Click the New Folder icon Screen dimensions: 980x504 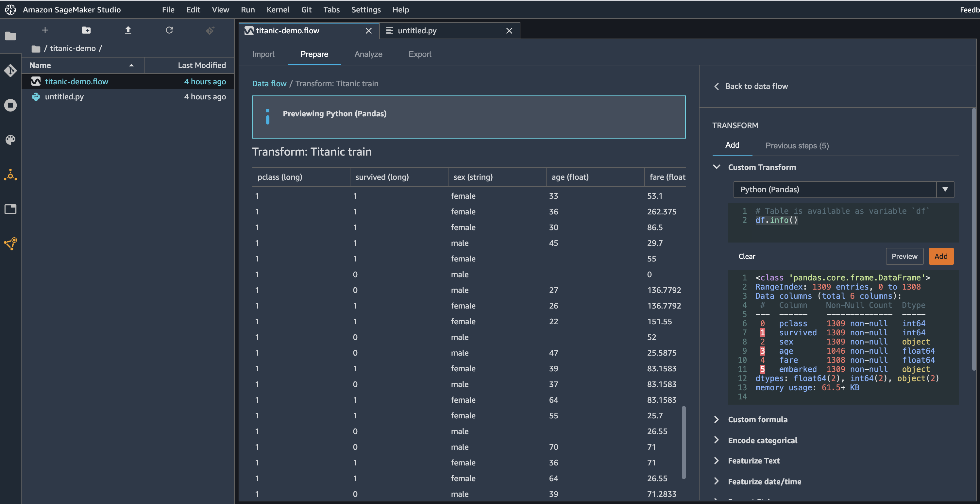point(86,30)
